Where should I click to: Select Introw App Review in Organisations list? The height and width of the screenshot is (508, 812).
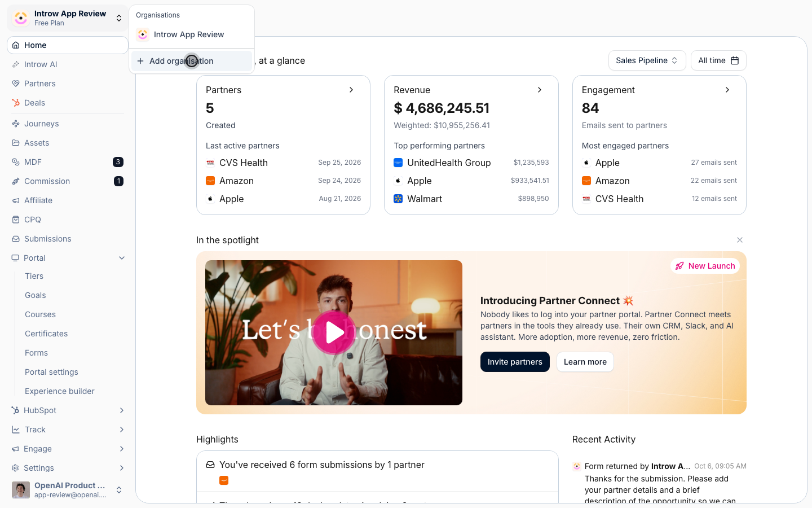pos(192,34)
